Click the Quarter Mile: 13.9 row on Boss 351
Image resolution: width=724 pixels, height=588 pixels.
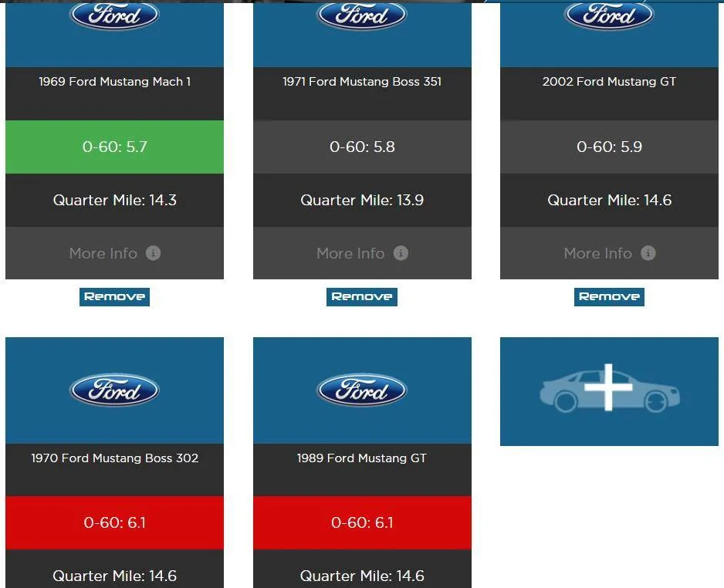[361, 200]
